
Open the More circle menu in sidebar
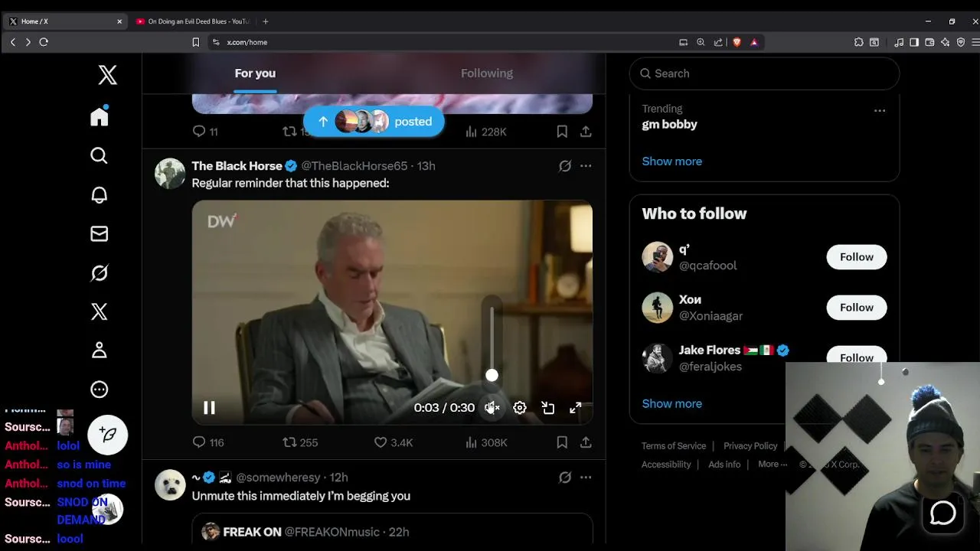(99, 390)
